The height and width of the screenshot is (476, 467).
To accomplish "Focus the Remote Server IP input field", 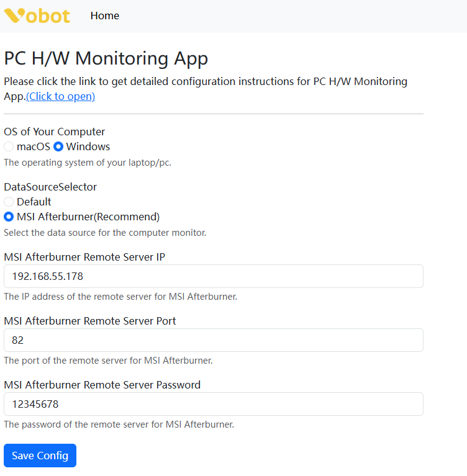I will pyautogui.click(x=214, y=276).
